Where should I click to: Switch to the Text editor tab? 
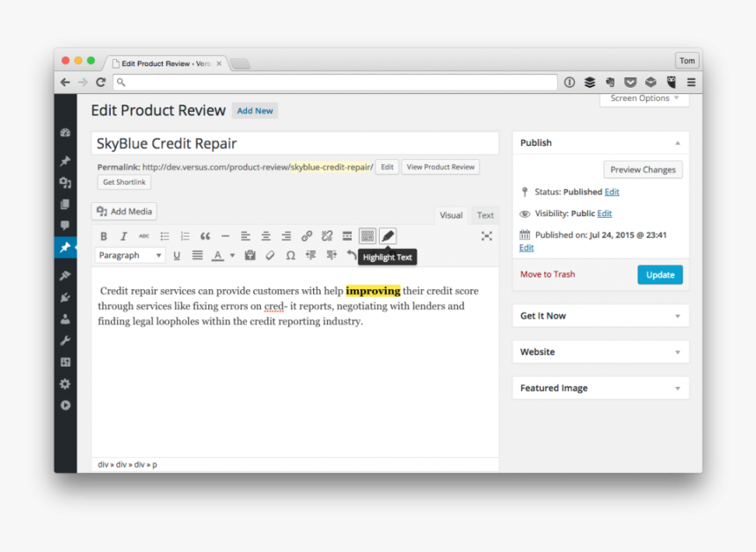pyautogui.click(x=485, y=215)
